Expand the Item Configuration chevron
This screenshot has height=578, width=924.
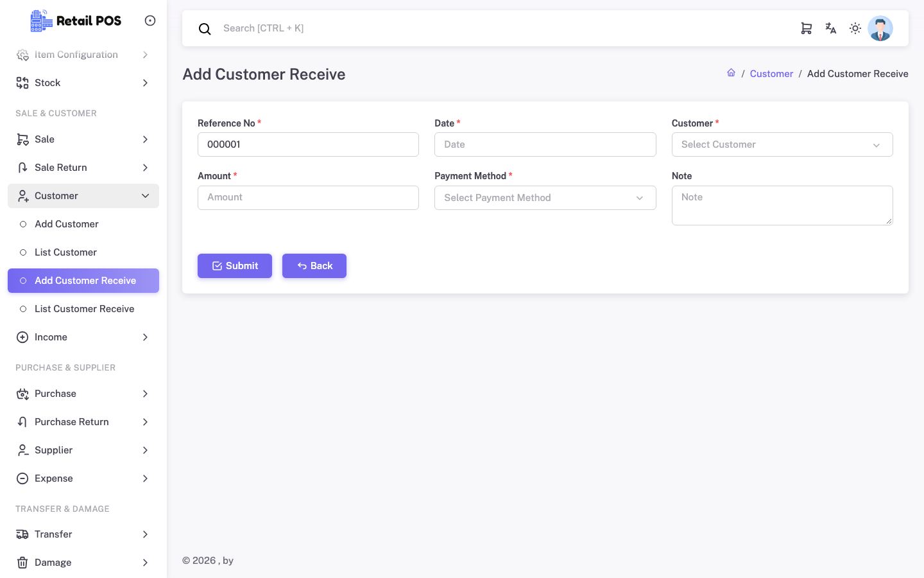coord(146,55)
